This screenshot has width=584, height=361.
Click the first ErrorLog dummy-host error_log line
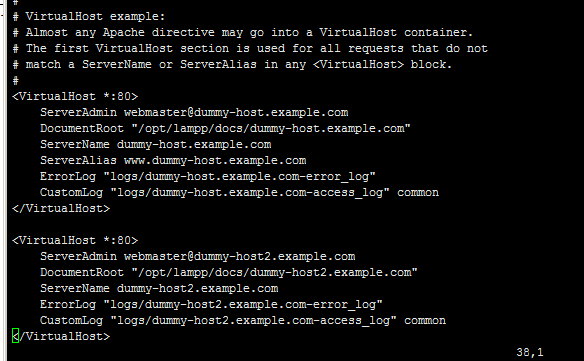coord(208,176)
